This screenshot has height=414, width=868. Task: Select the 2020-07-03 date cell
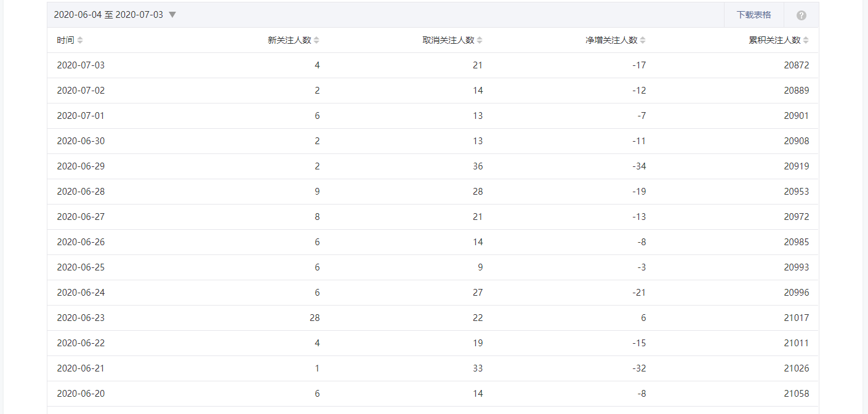(x=81, y=65)
